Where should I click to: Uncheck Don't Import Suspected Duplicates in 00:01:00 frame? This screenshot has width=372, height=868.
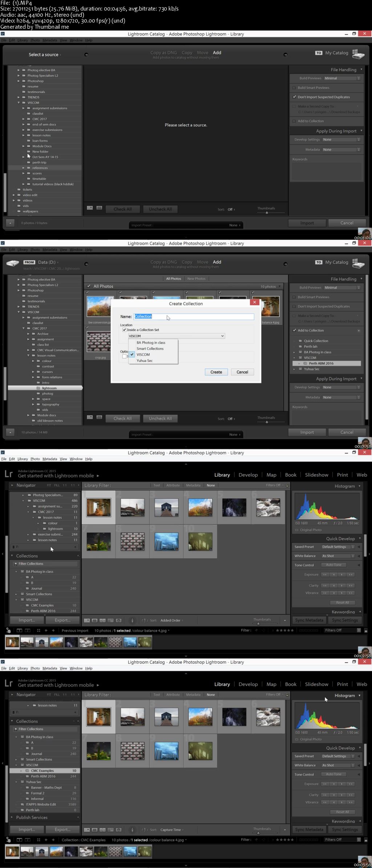click(x=294, y=97)
